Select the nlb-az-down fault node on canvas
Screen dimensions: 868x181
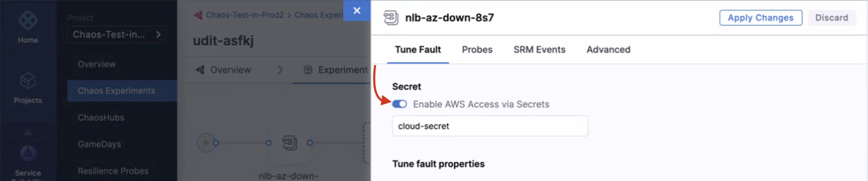[290, 143]
